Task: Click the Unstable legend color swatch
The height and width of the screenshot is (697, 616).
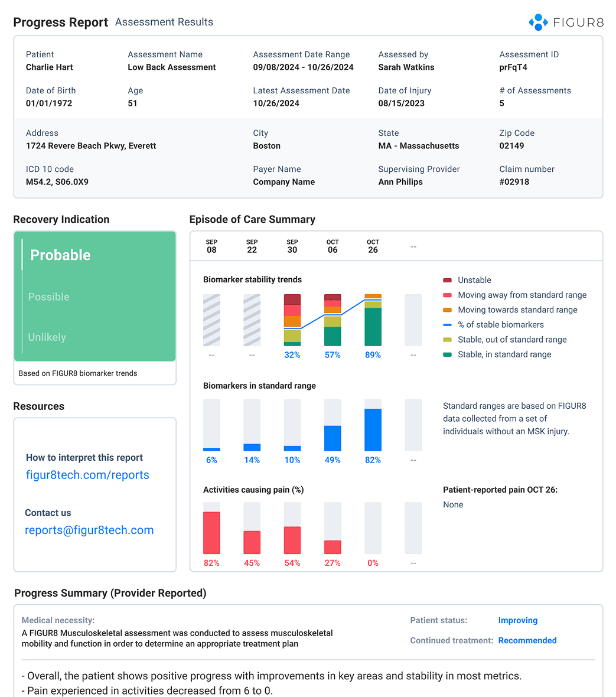Action: 447,280
